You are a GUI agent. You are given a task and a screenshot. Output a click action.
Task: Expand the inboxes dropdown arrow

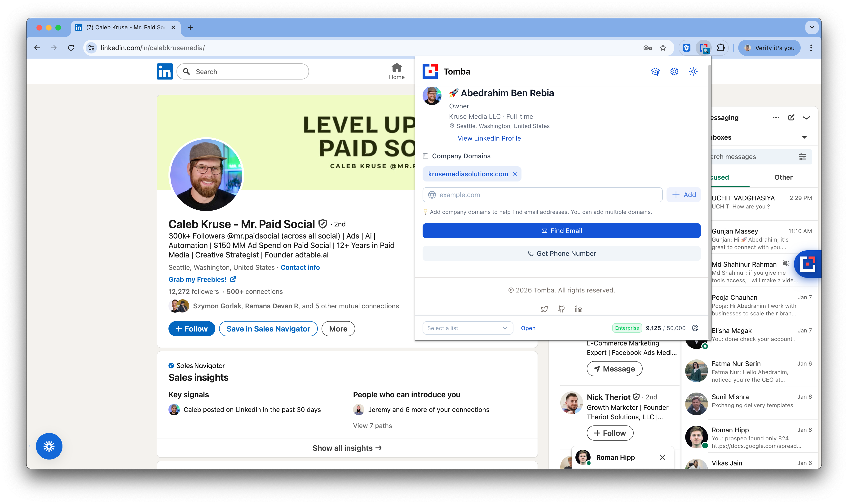click(804, 137)
